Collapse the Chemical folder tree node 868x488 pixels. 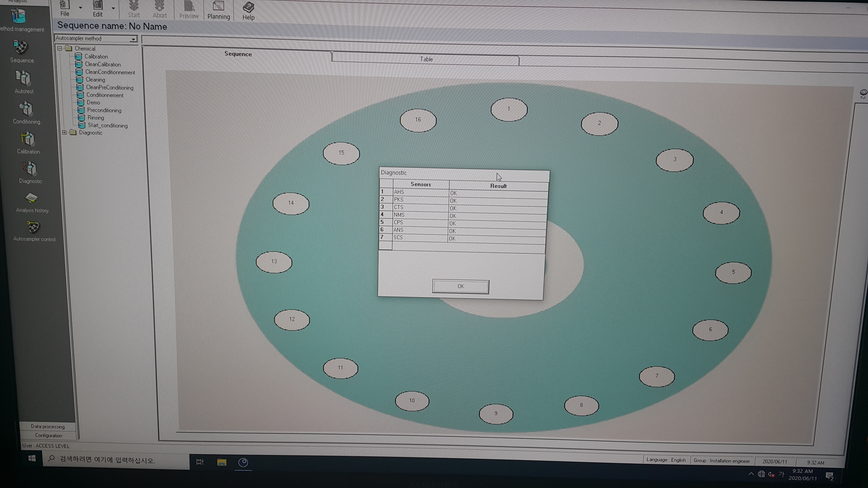point(60,48)
